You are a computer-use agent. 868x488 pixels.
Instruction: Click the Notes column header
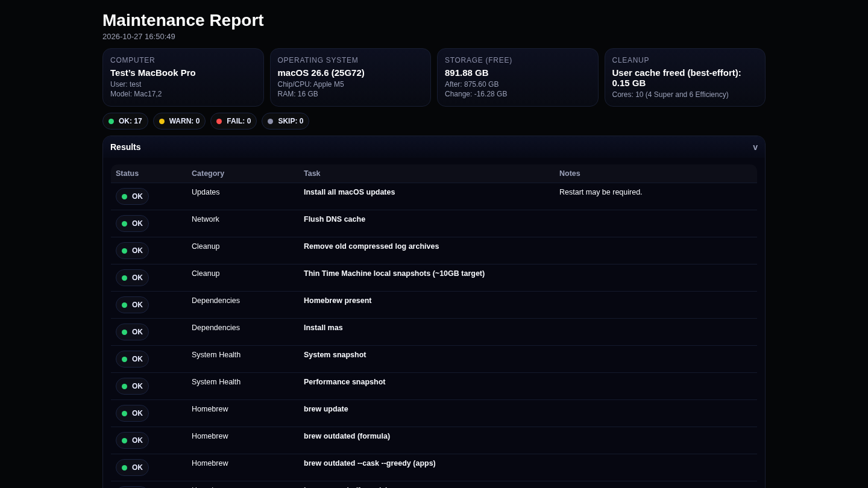tap(570, 174)
